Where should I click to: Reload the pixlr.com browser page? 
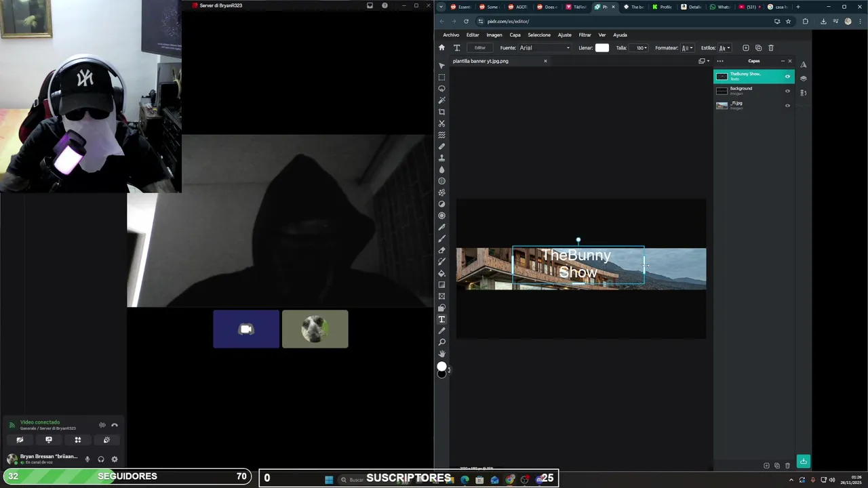tap(466, 21)
